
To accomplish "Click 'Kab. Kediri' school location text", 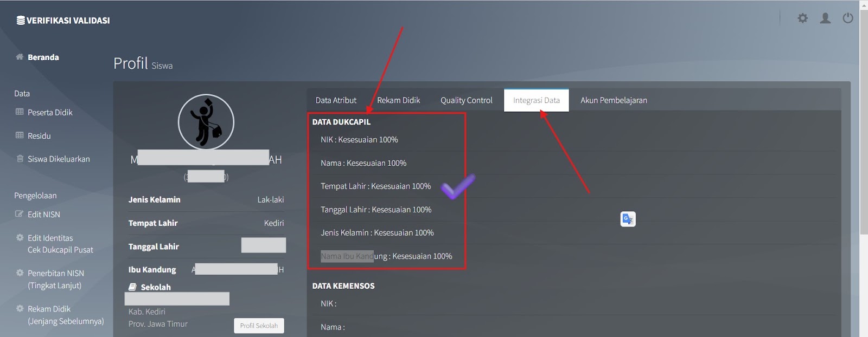I will 147,312.
